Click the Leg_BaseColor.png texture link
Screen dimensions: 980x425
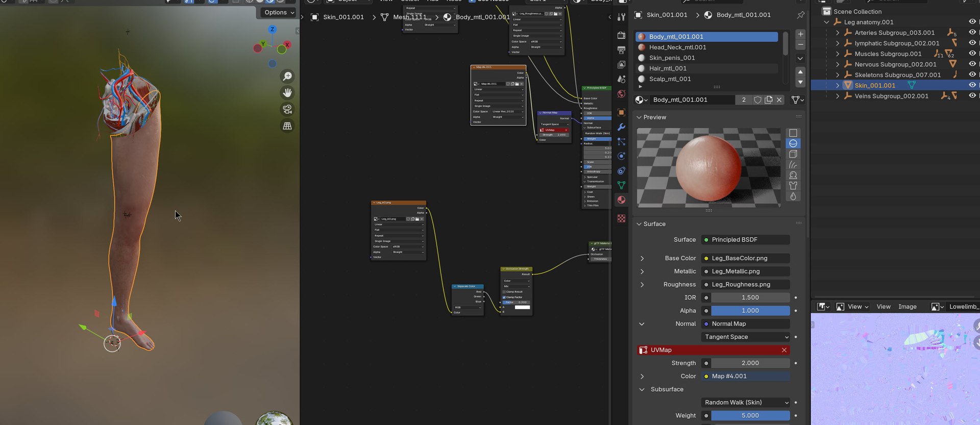tap(746, 258)
